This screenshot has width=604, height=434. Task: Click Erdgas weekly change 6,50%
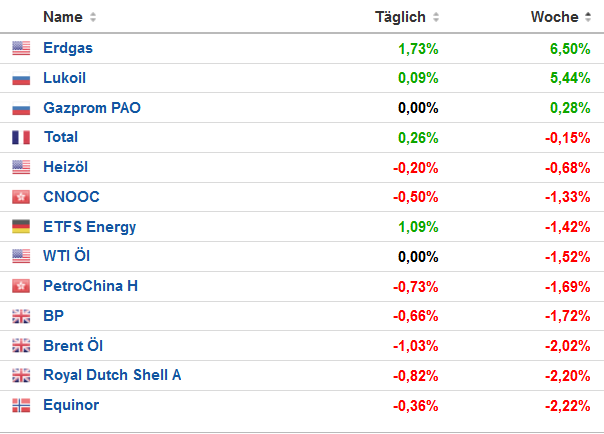click(x=570, y=48)
